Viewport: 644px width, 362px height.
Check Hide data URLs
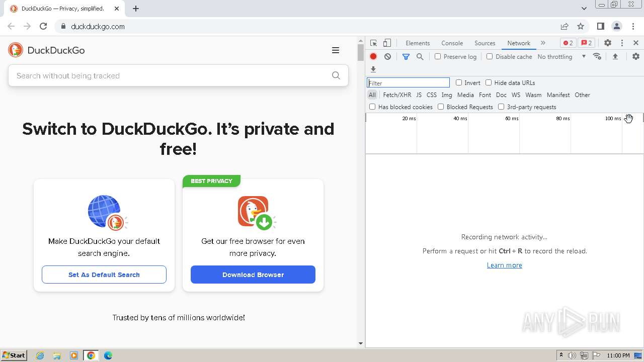pyautogui.click(x=489, y=82)
